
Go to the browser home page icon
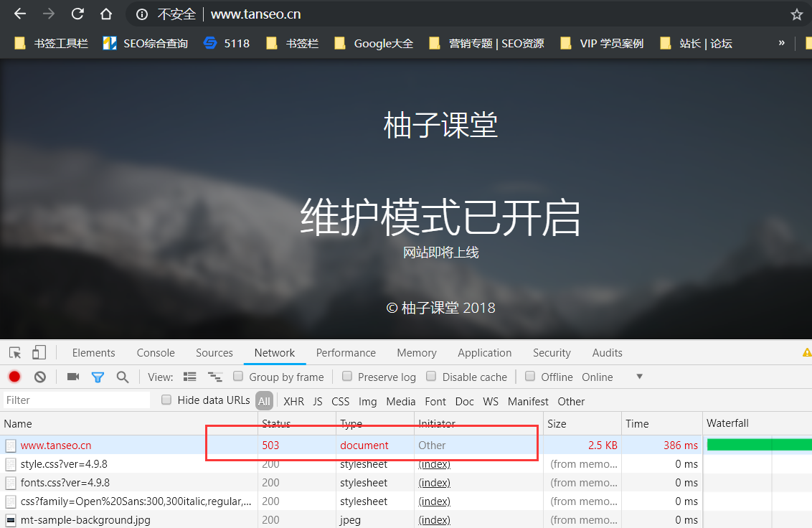106,14
